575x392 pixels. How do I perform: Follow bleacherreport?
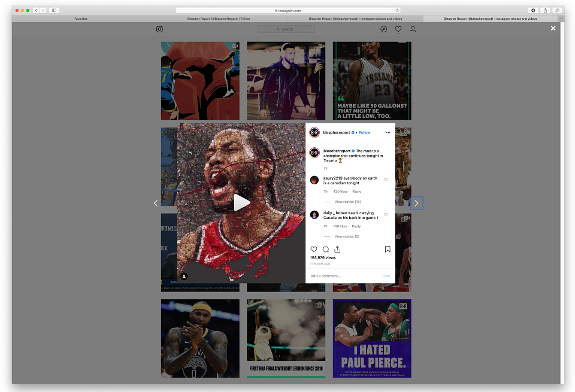tap(365, 133)
